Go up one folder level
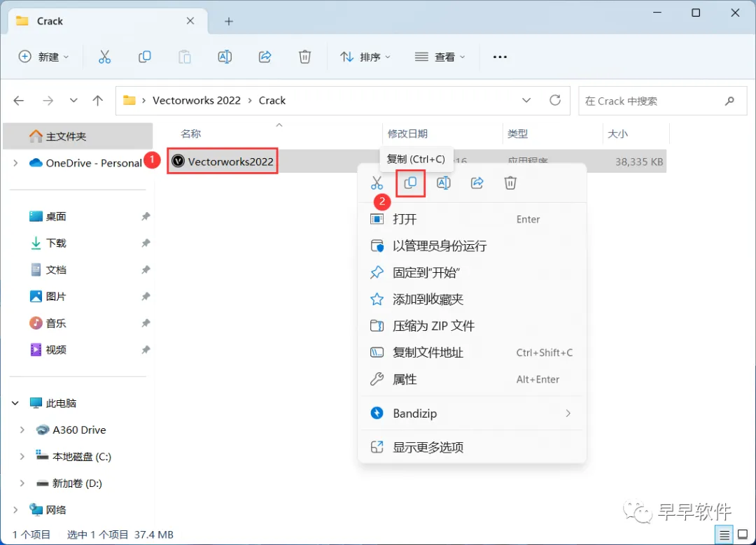756x545 pixels. click(98, 101)
